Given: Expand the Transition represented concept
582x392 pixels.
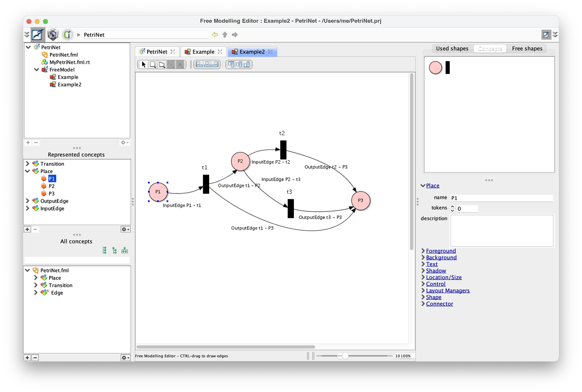Looking at the screenshot, I should pyautogui.click(x=28, y=164).
